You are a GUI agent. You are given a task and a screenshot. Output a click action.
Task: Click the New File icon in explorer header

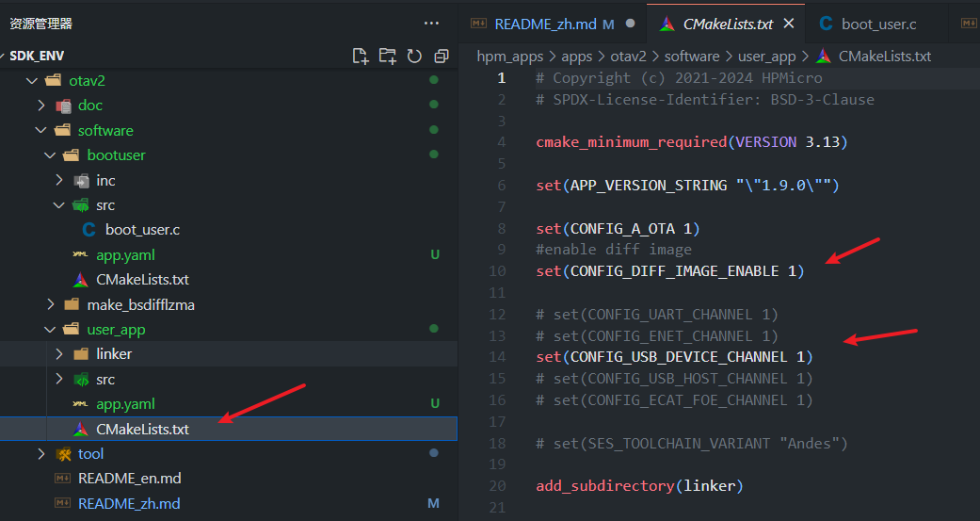tap(361, 56)
